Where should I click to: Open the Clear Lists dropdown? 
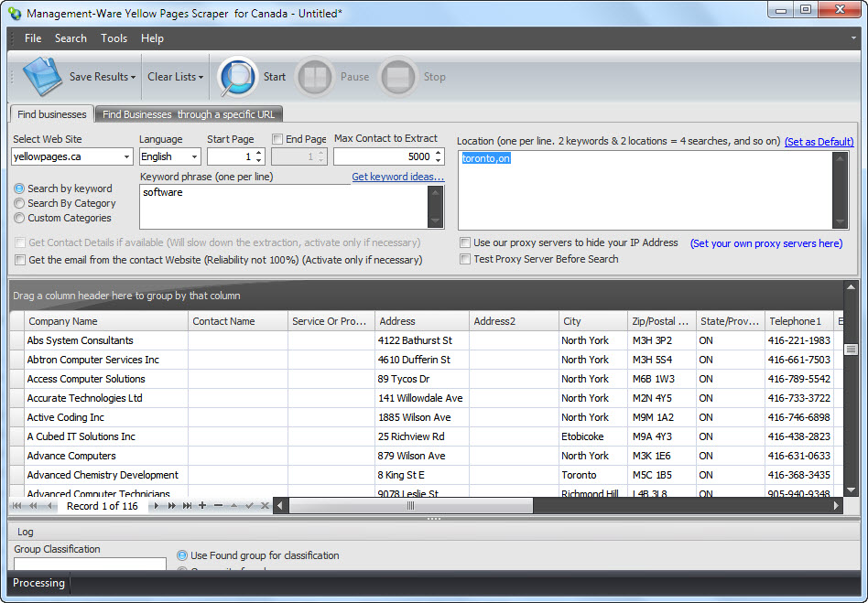[176, 77]
